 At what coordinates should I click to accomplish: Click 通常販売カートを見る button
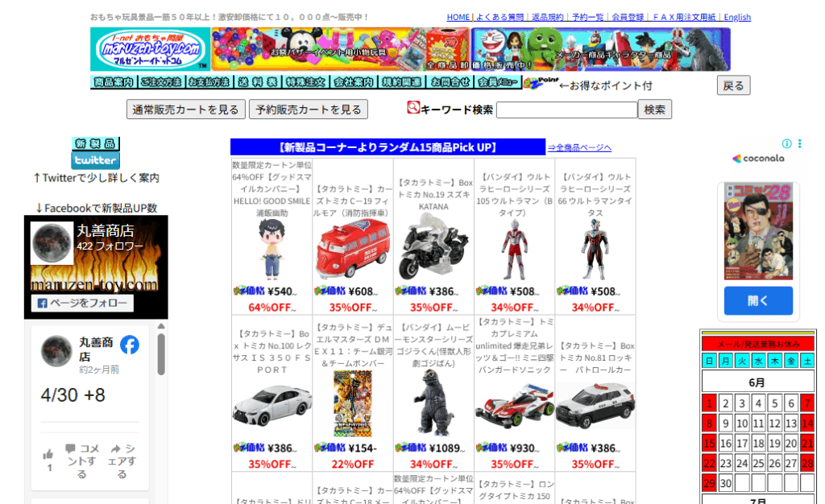click(x=186, y=109)
